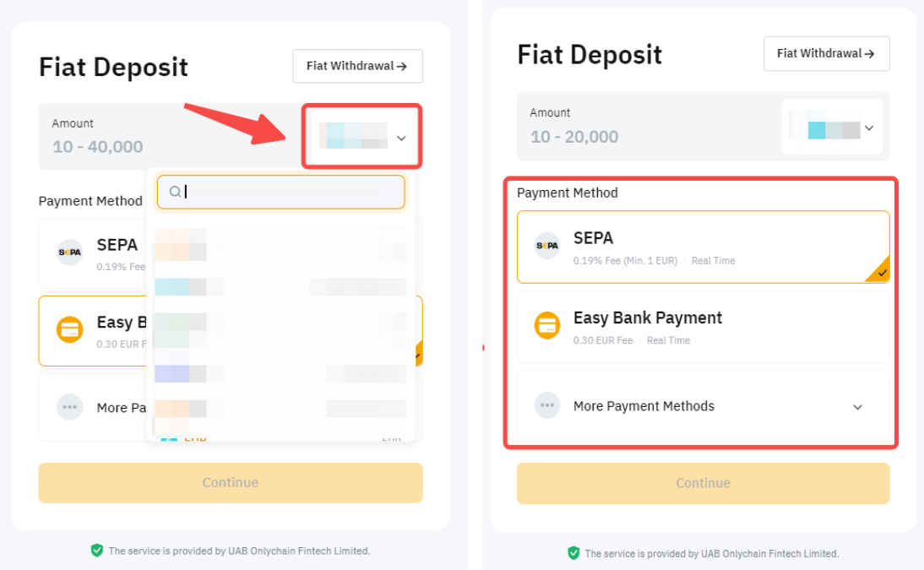
Task: Click the left panel's three-dots payment icon
Action: coord(69,407)
